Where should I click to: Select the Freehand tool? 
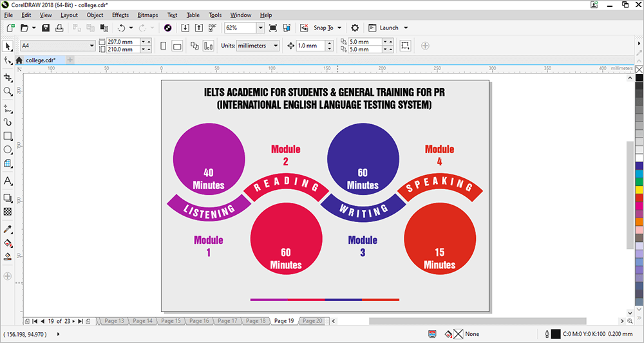pos(7,109)
